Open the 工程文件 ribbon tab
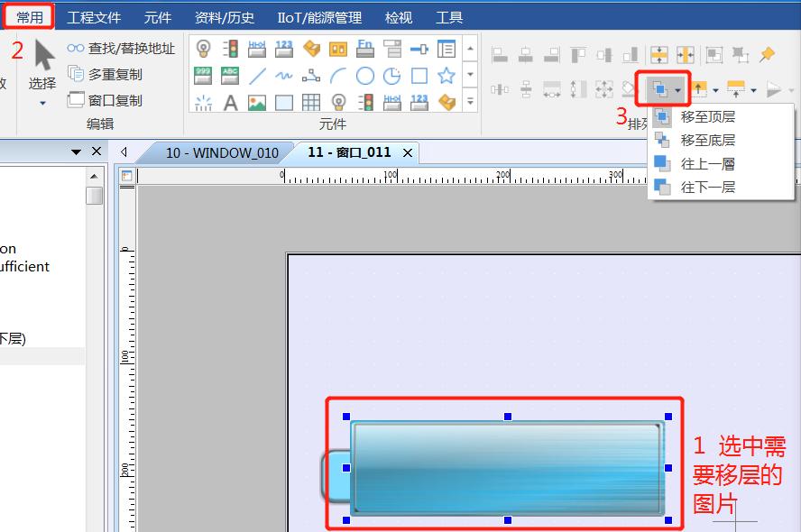The height and width of the screenshot is (532, 801). (94, 17)
